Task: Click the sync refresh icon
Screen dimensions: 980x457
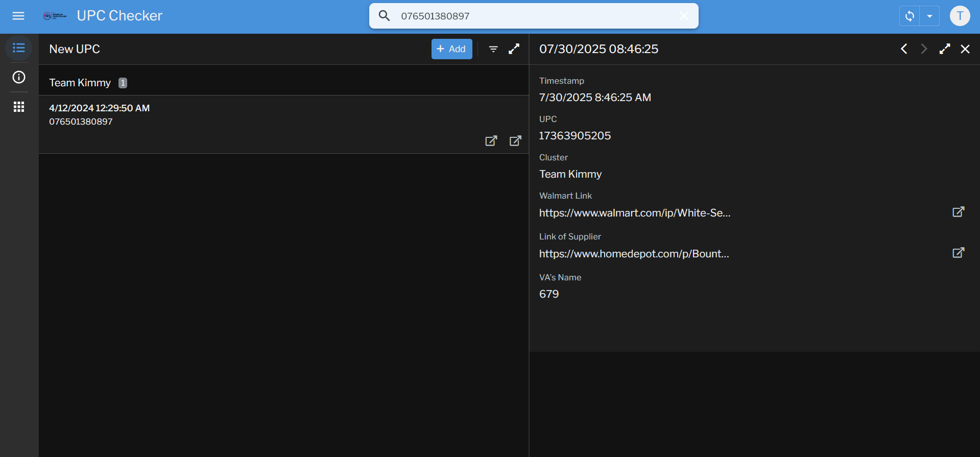Action: tap(910, 16)
